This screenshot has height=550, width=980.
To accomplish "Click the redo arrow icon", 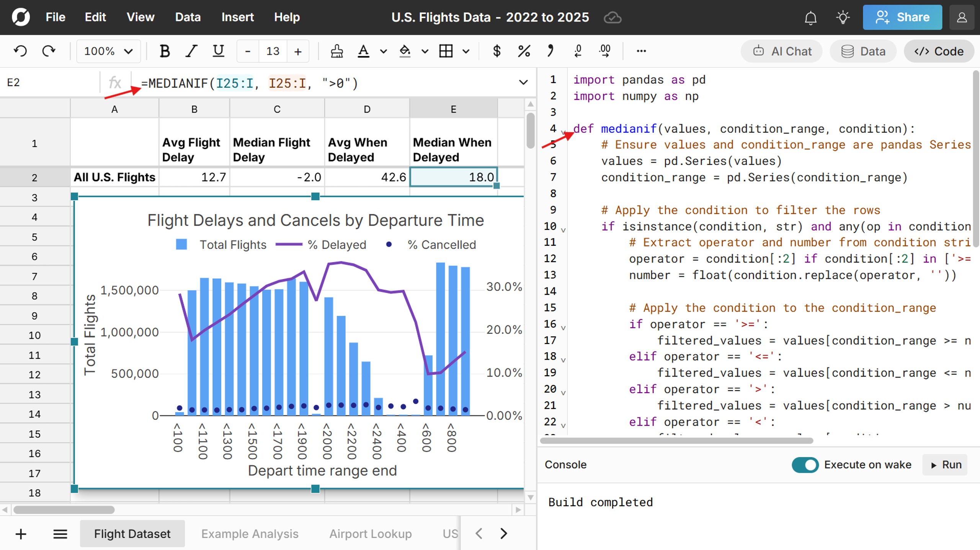I will pyautogui.click(x=49, y=51).
